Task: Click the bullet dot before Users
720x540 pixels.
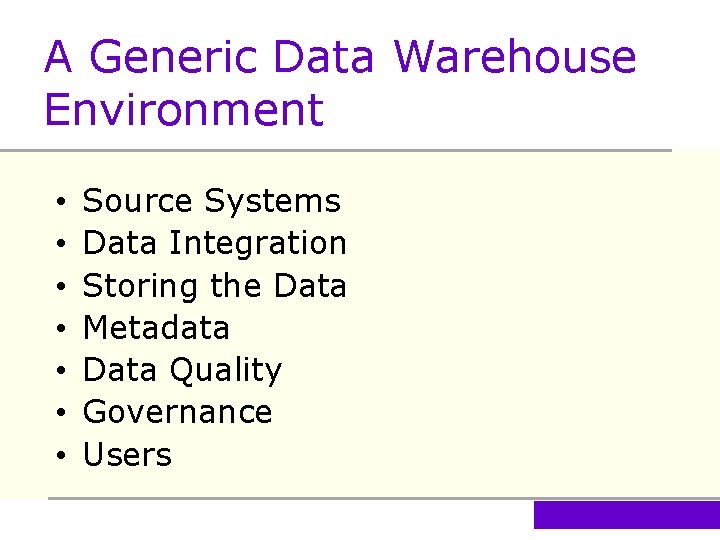Action: [x=61, y=457]
